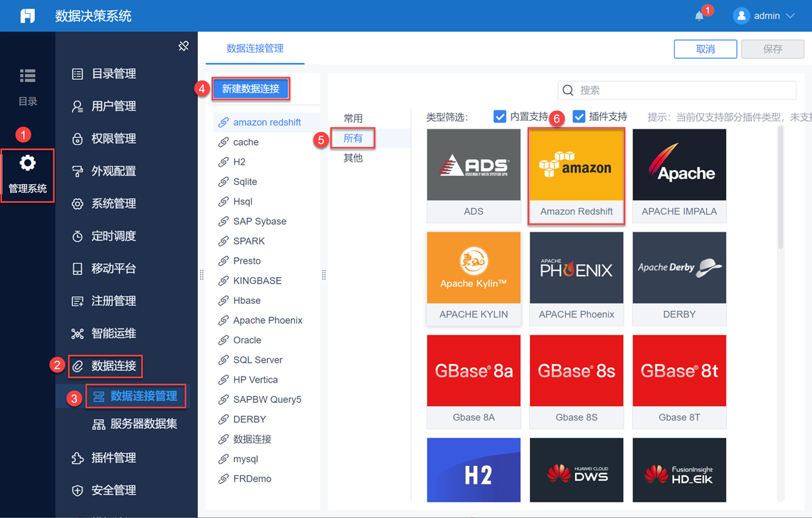Open 目录管理 menu item
This screenshot has width=812, height=518.
pos(114,74)
